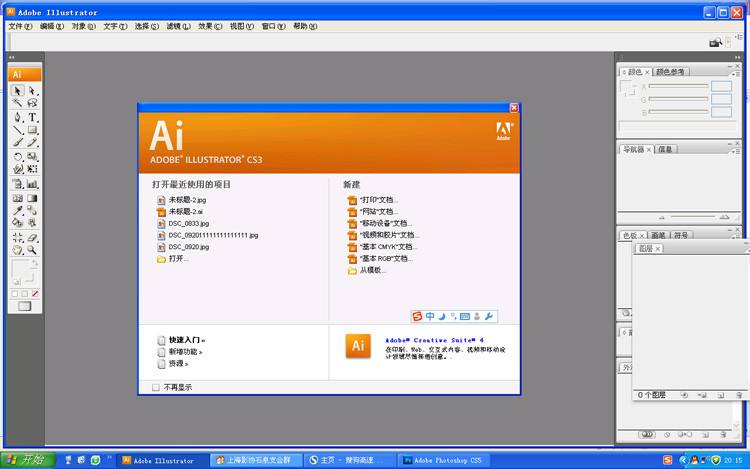Switch to the 信息 panel tab
This screenshot has width=750, height=469.
tap(666, 149)
